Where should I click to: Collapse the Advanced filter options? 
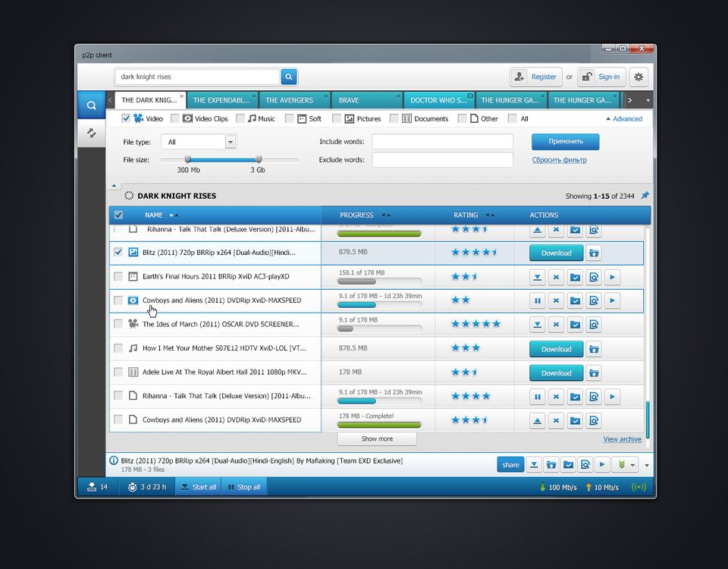pyautogui.click(x=624, y=119)
